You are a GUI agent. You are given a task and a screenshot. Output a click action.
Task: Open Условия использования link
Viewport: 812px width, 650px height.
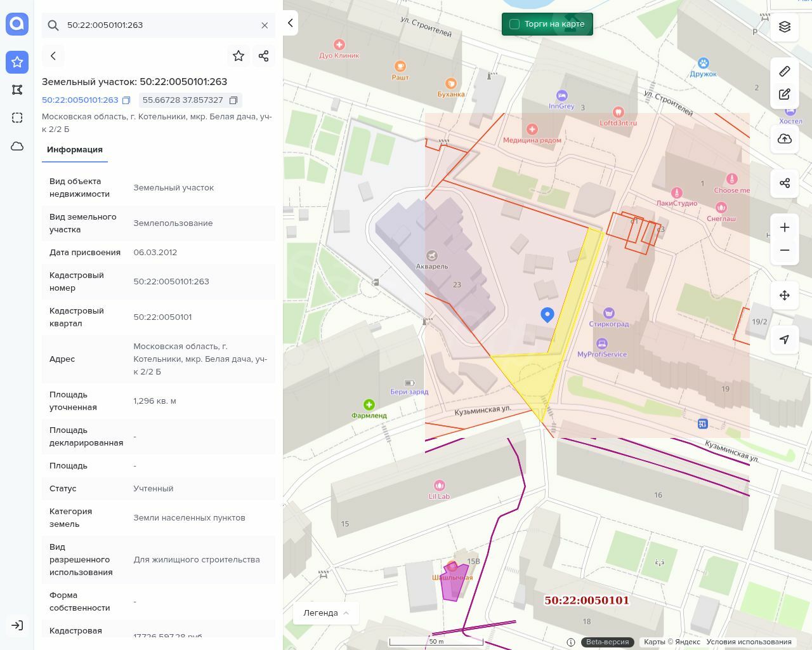[749, 642]
